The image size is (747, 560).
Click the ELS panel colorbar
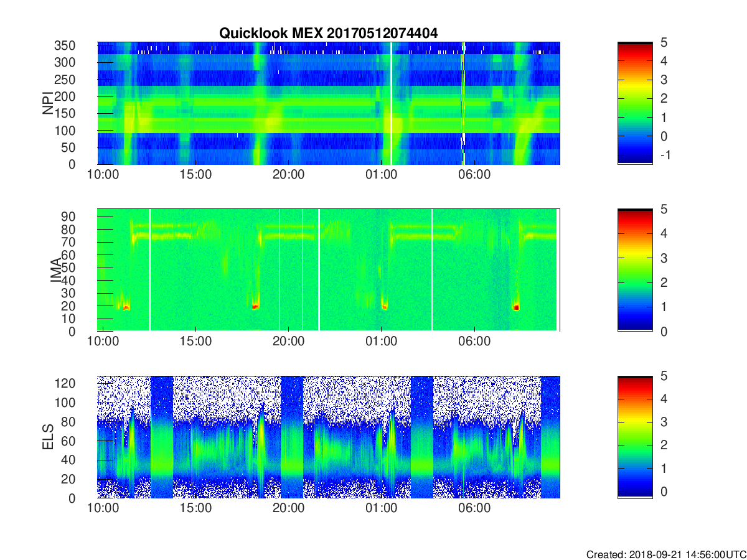[635, 437]
